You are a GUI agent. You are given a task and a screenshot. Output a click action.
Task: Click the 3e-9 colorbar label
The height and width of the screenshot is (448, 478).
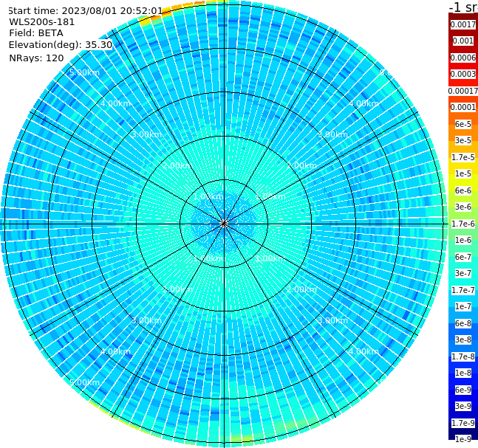tap(463, 406)
